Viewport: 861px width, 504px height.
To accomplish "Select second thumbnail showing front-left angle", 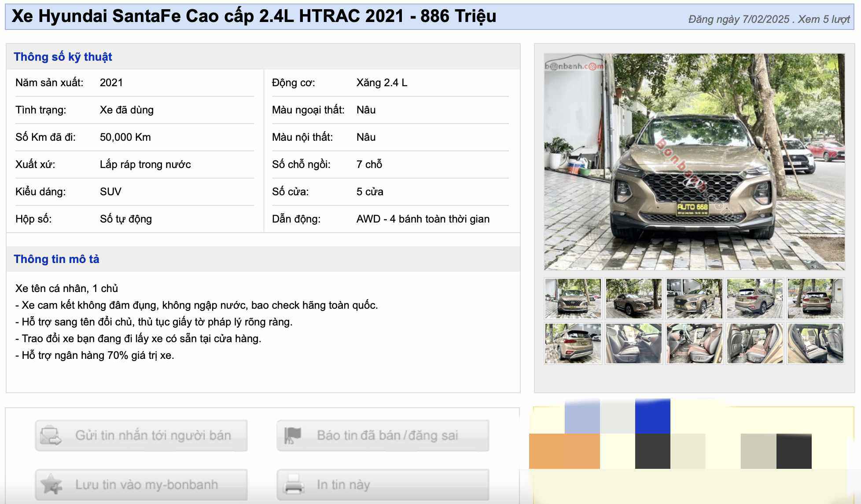I will click(x=633, y=299).
